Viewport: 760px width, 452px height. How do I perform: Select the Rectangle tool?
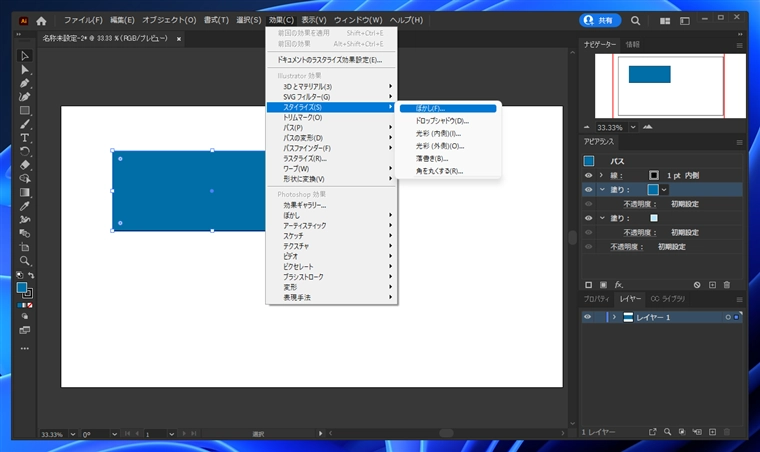point(24,110)
